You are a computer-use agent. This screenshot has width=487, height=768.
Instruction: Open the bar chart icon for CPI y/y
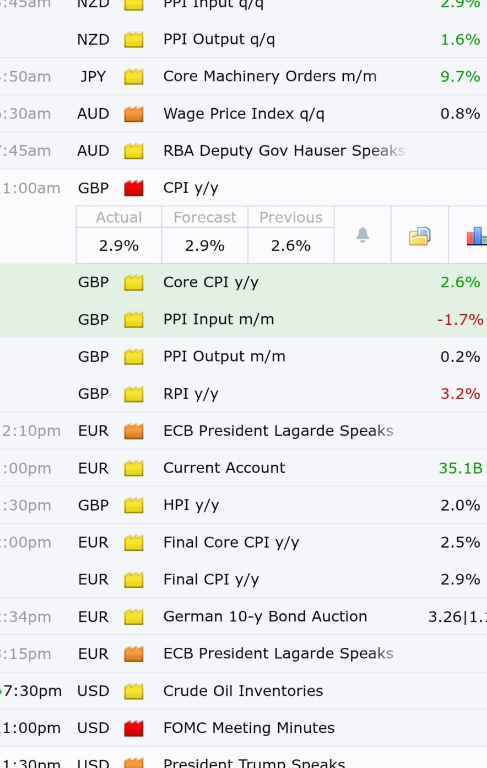476,236
